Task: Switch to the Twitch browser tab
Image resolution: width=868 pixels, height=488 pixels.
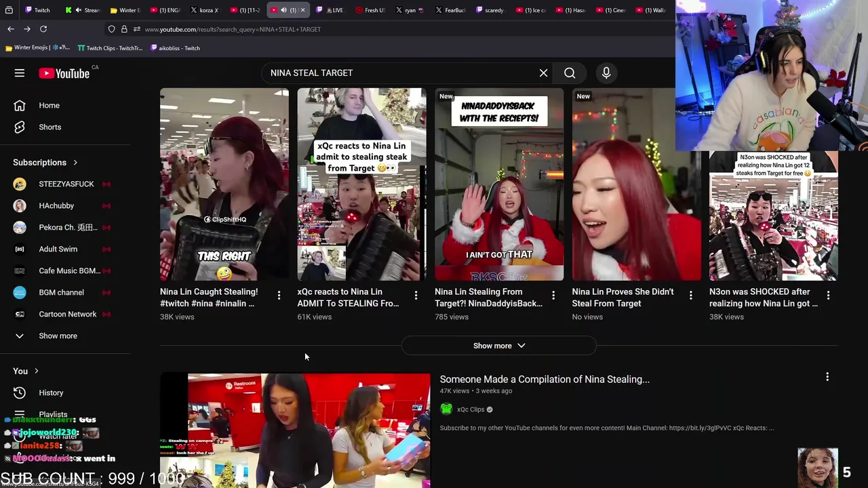Action: [x=37, y=10]
